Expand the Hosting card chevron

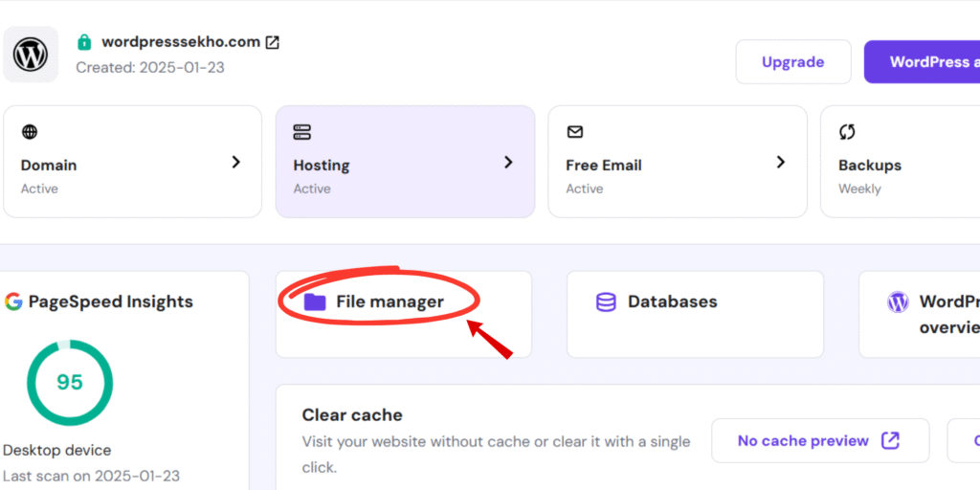[508, 163]
